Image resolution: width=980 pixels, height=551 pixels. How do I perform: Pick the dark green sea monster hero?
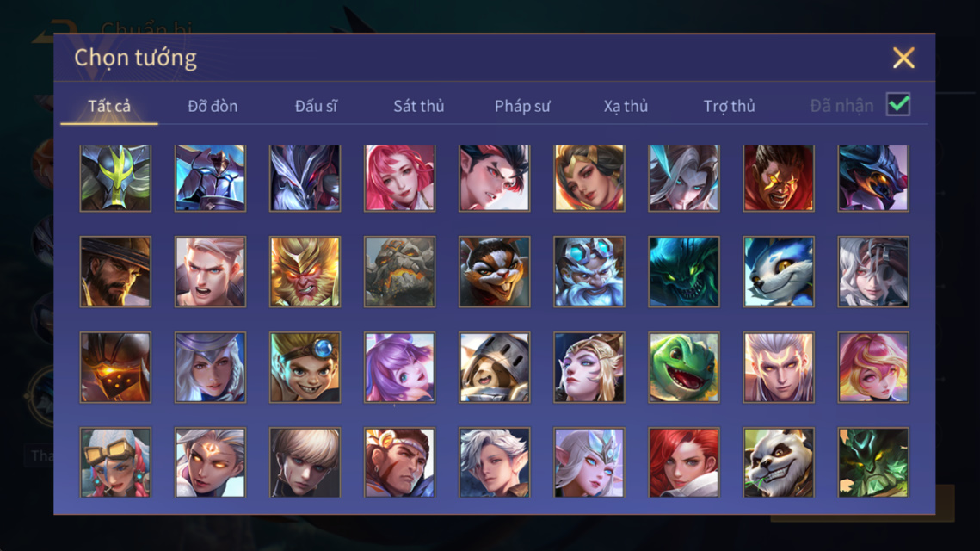point(684,271)
